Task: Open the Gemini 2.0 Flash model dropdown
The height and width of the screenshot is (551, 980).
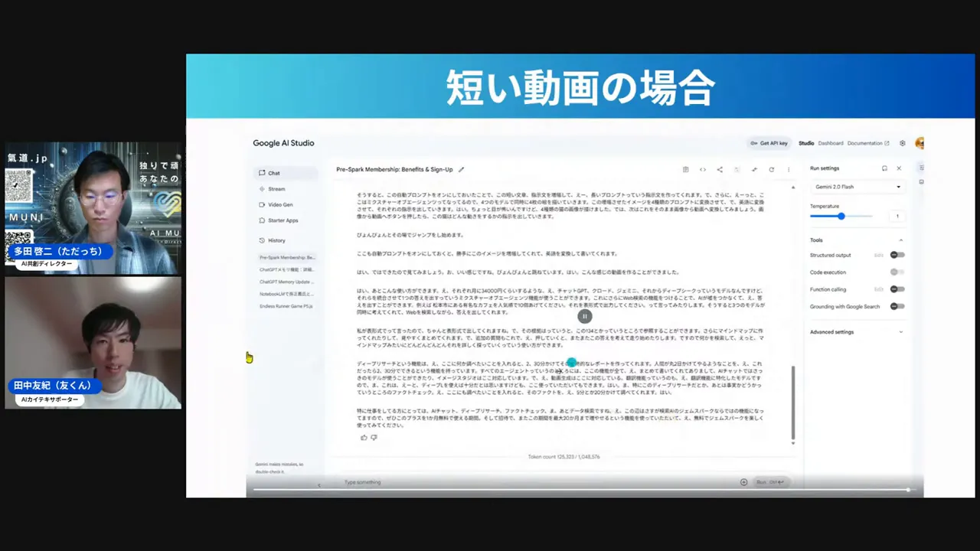Action: pyautogui.click(x=857, y=186)
